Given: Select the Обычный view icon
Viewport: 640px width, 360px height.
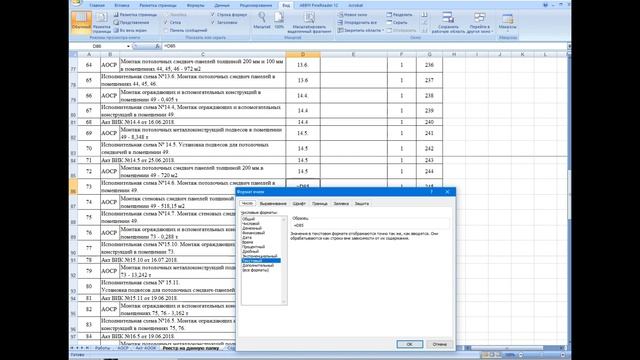Looking at the screenshot, I should (81, 22).
